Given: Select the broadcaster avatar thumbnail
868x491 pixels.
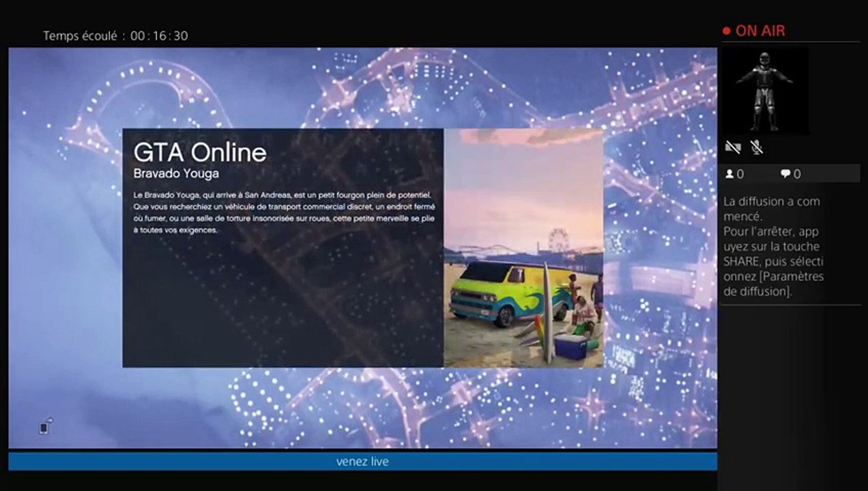Looking at the screenshot, I should [766, 91].
